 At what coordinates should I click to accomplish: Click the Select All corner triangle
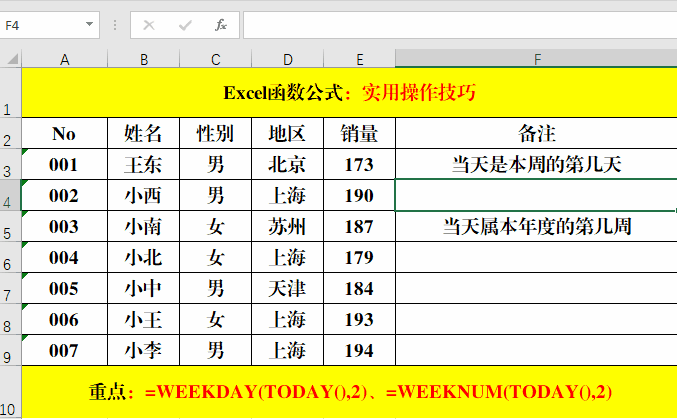(x=11, y=58)
